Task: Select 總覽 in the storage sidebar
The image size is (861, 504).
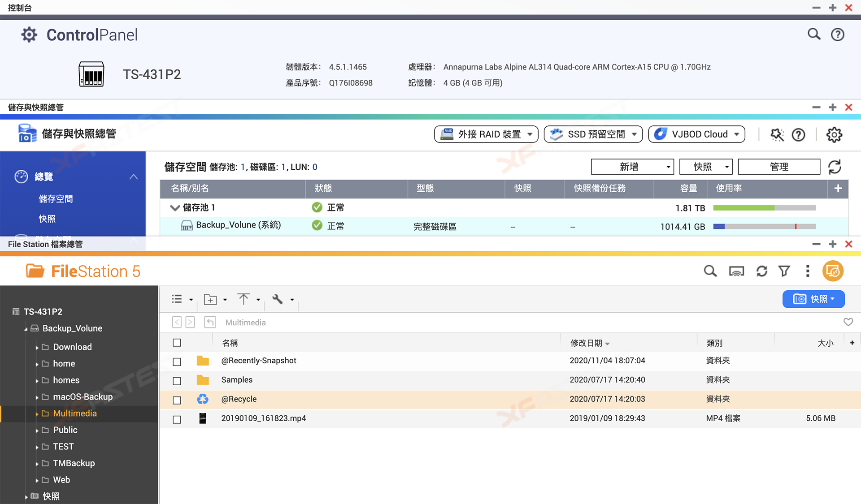Action: (x=43, y=177)
